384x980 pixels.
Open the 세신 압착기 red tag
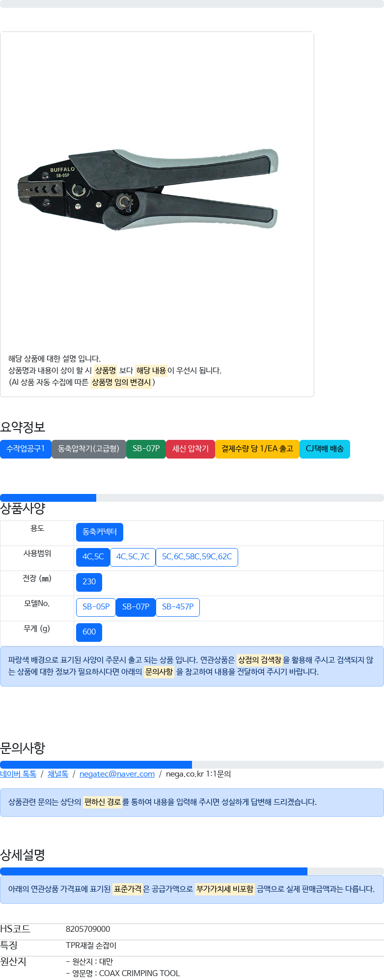tap(191, 449)
